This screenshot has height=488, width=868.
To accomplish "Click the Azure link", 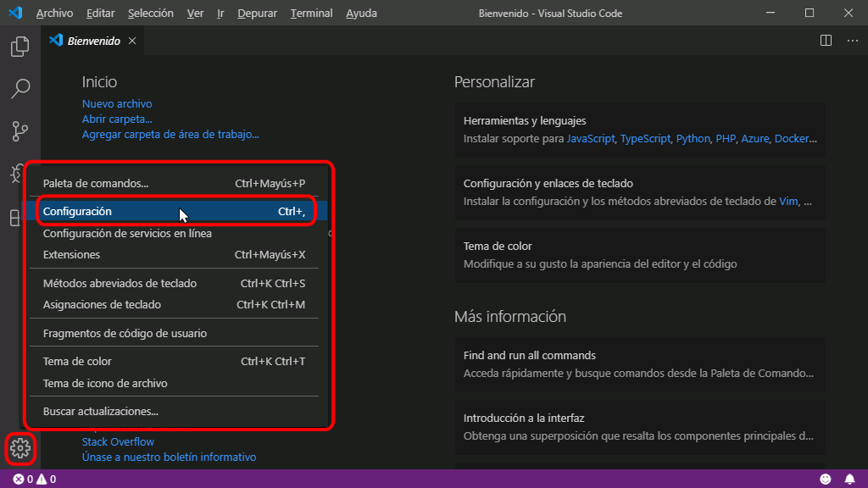I will (x=755, y=138).
